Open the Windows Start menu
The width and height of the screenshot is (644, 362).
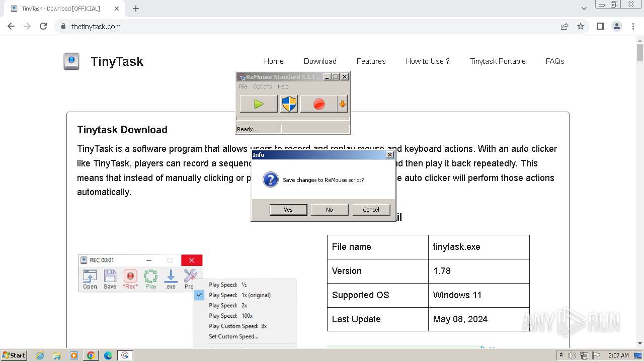(x=14, y=355)
